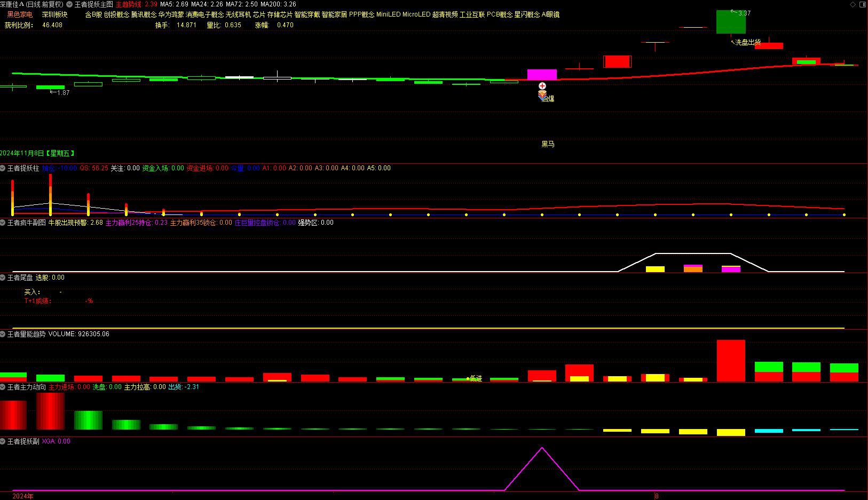Expand the 王者疯牛副图 panel menu arrow

[3, 223]
